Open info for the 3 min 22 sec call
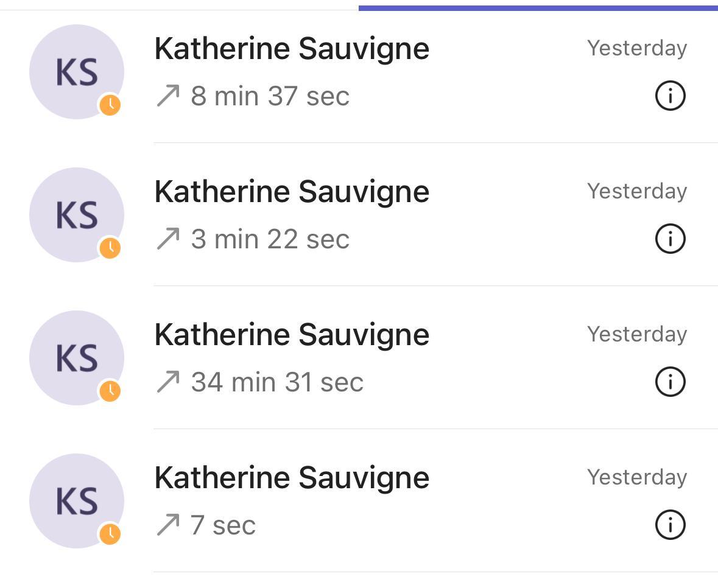The height and width of the screenshot is (588, 718). coord(670,239)
